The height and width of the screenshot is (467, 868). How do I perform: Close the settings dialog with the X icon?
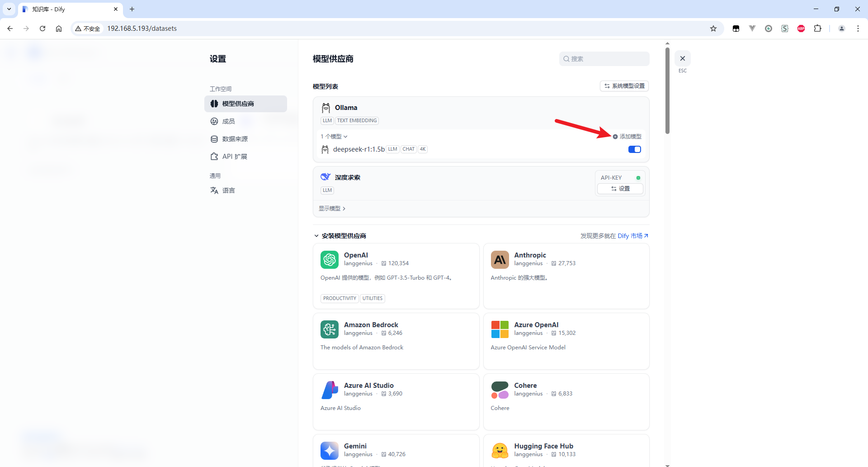(x=683, y=58)
